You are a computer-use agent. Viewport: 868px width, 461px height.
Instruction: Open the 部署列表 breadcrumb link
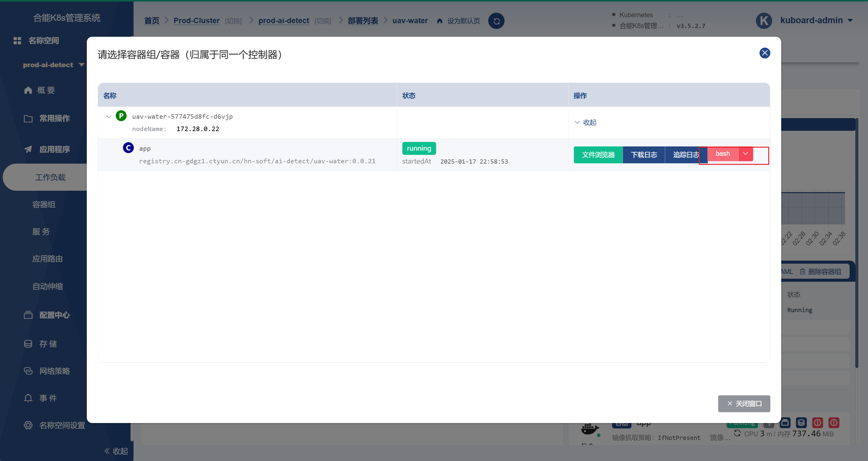point(363,20)
